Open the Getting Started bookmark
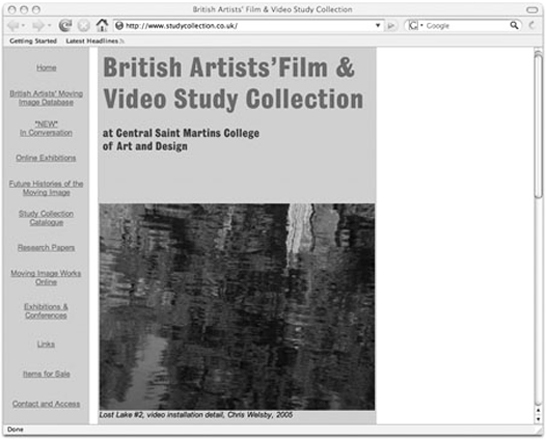546x440 pixels. coord(33,41)
